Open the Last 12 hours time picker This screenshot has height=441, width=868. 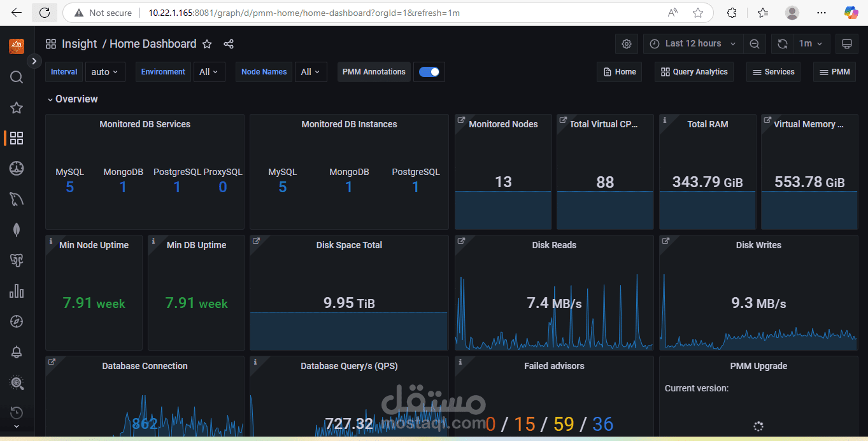[693, 44]
